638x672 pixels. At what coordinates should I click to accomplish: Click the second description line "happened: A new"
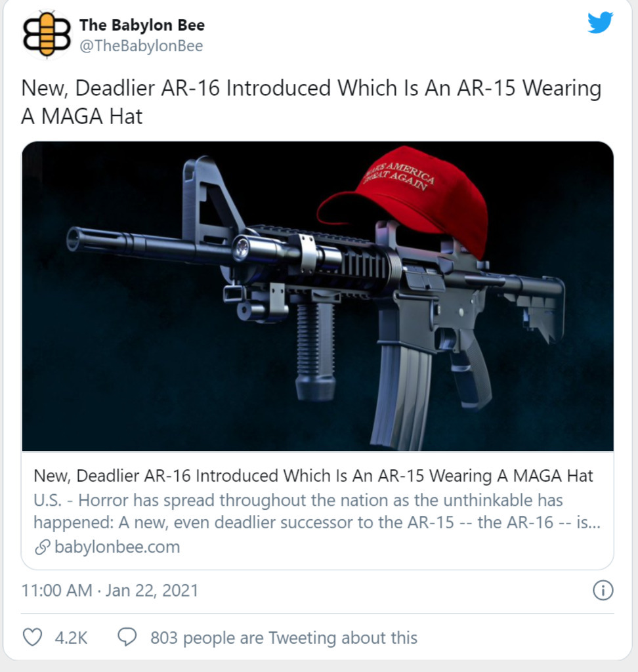[x=317, y=522]
